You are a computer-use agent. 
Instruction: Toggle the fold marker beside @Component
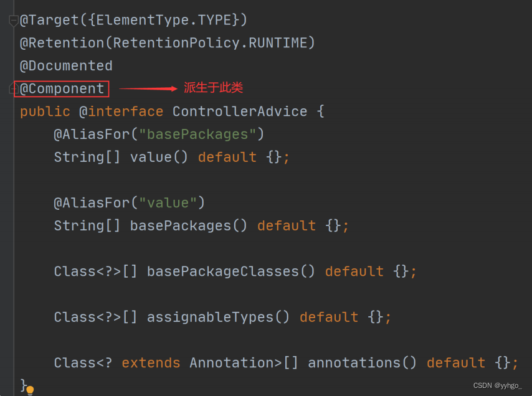tap(13, 88)
